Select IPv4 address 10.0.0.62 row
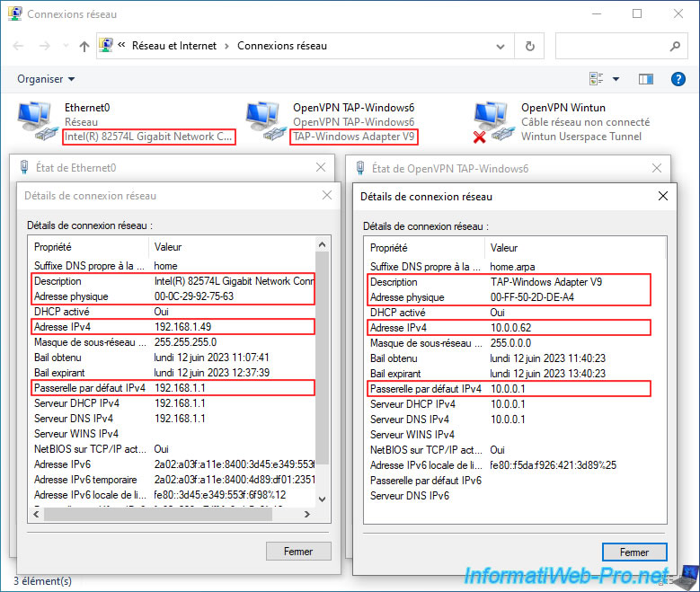Screen dimensions: 700x592 (509, 328)
